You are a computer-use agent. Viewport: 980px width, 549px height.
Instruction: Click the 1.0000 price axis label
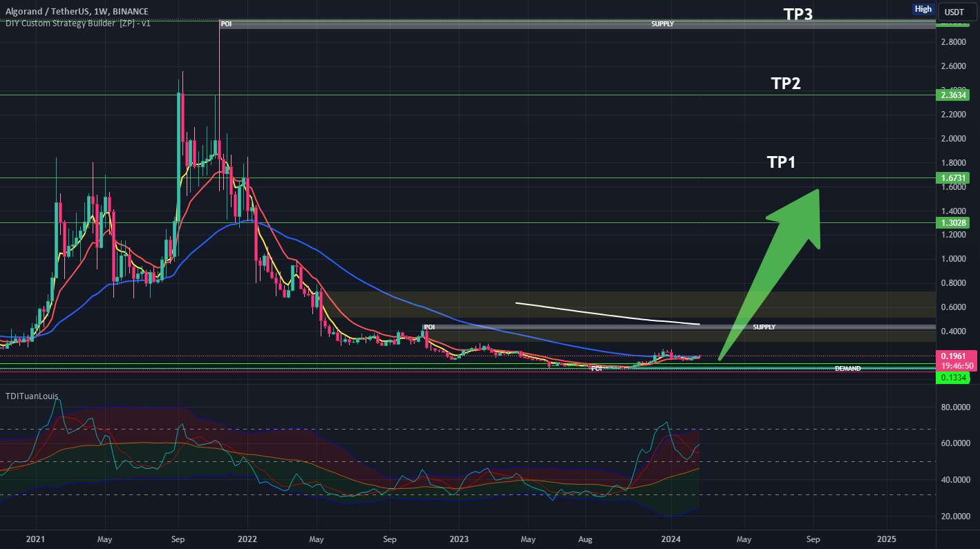pos(953,260)
